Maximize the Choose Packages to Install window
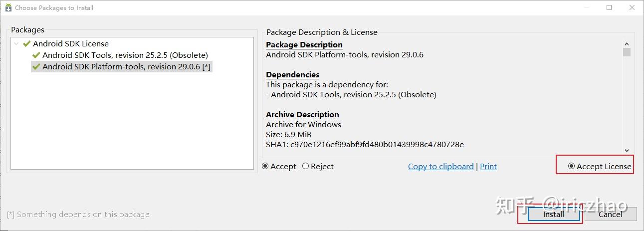The width and height of the screenshot is (644, 231). click(609, 7)
